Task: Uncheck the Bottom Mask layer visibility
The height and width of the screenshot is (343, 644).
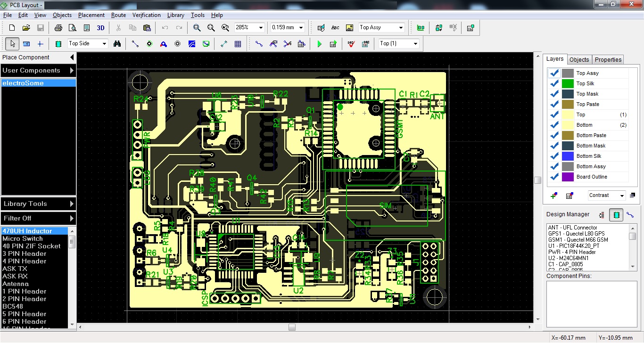Action: point(554,146)
